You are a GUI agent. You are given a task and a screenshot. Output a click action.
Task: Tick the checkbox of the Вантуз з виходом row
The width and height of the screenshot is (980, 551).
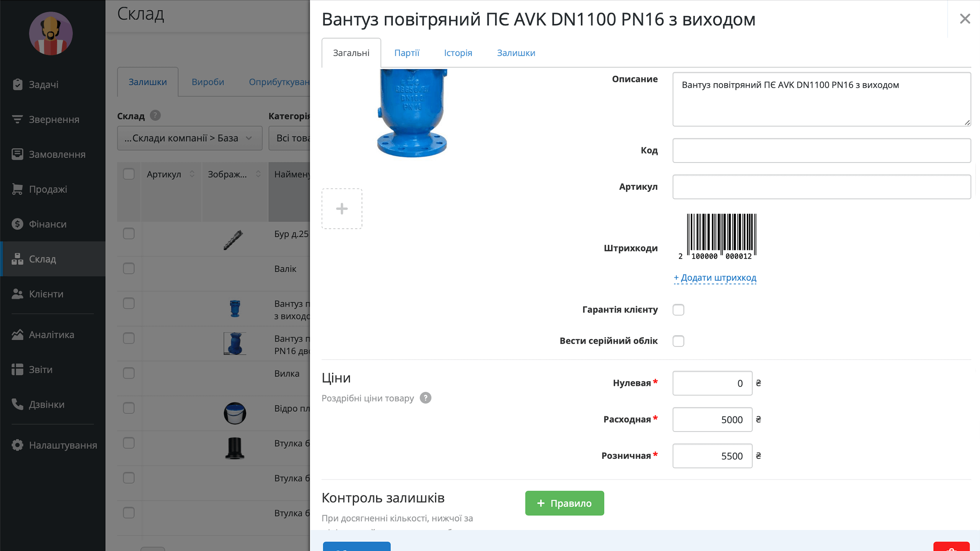point(129,303)
